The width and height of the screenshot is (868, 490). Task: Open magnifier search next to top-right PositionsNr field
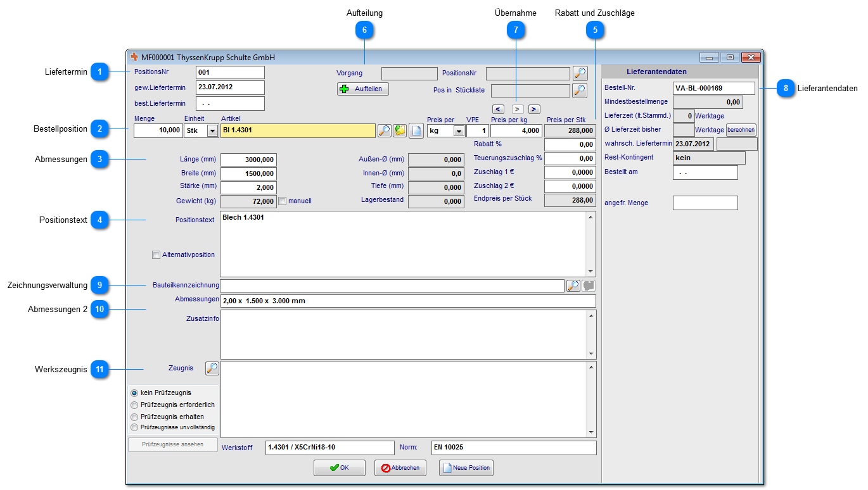point(580,73)
